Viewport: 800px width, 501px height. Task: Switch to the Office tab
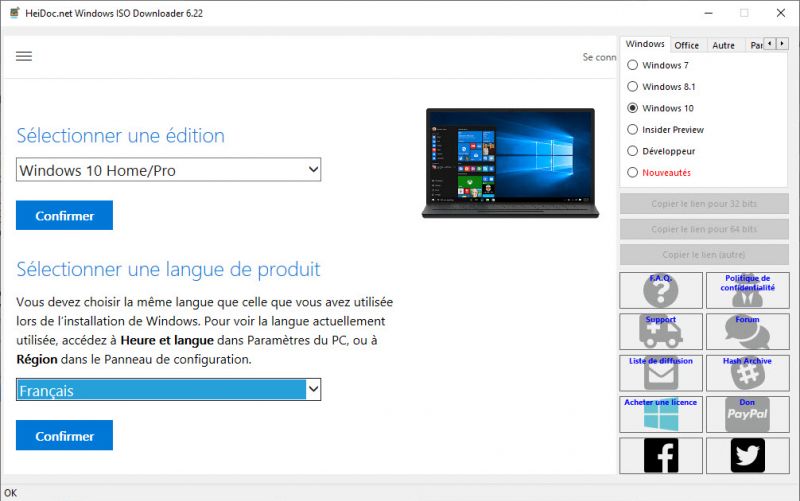pyautogui.click(x=686, y=45)
